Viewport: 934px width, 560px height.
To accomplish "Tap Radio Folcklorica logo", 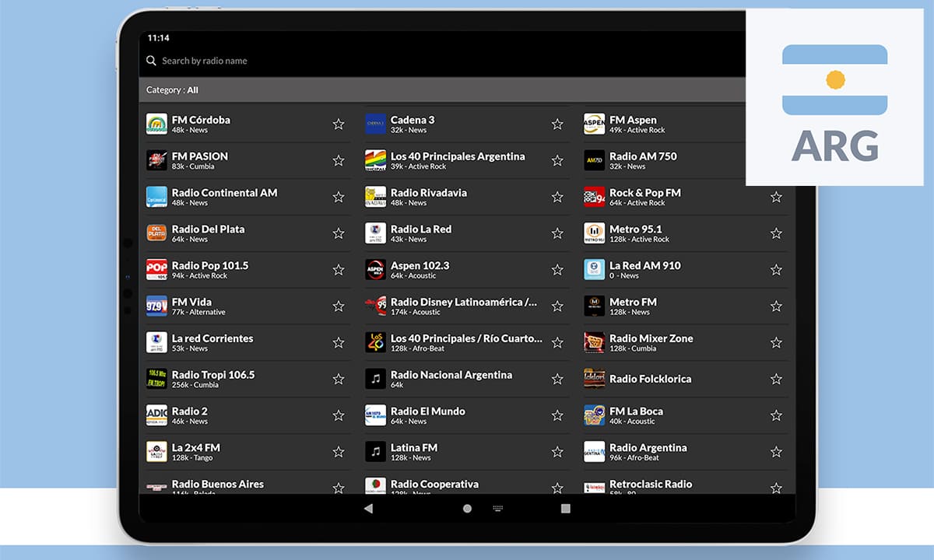I will pyautogui.click(x=594, y=379).
